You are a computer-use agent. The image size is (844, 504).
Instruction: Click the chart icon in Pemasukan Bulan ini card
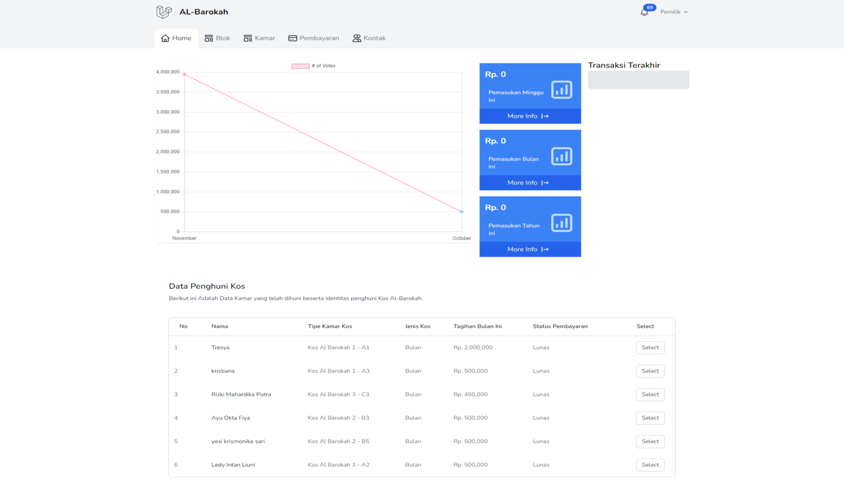pos(561,156)
